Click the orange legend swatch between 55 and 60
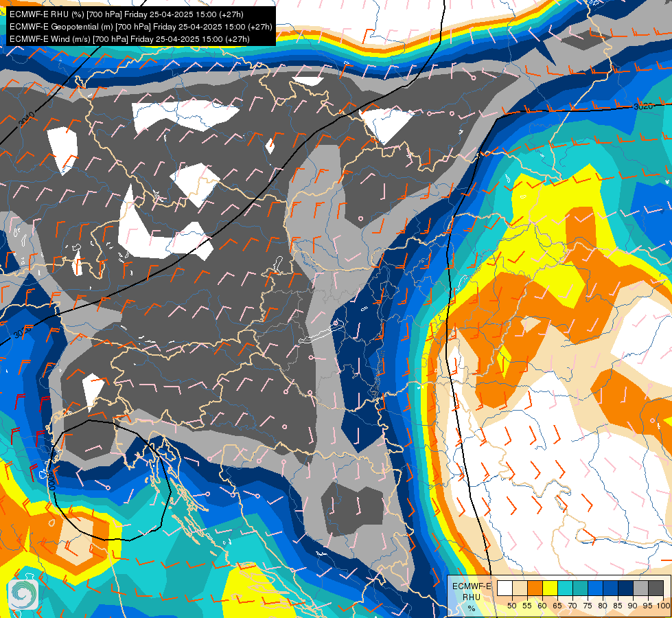This screenshot has width=672, height=618. click(535, 588)
